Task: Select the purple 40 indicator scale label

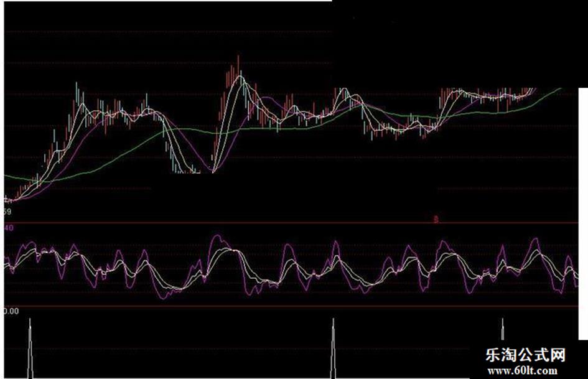Action: click(x=9, y=228)
